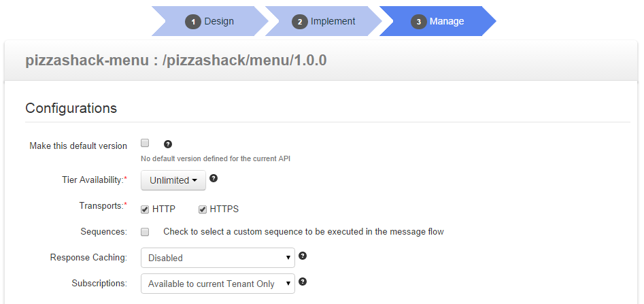The width and height of the screenshot is (644, 304).
Task: Open the Unlimited tier availability dropdown
Action: [x=173, y=180]
